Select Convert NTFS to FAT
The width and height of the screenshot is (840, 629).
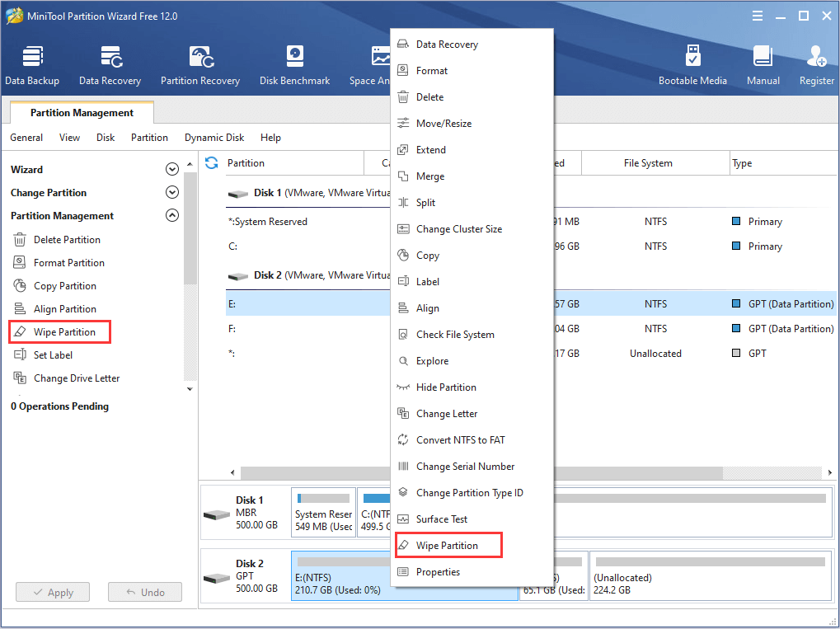tap(472, 440)
